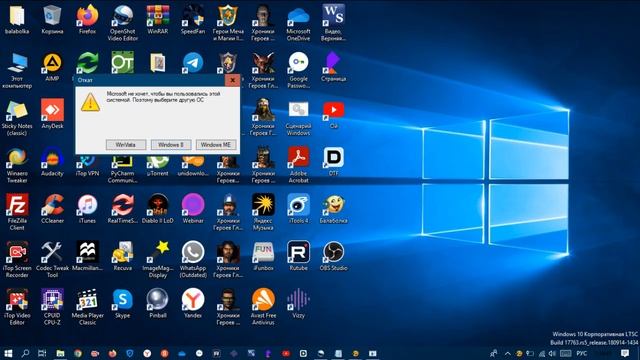The image size is (640, 360).
Task: Open the iTools 4 desktop icon
Action: [x=298, y=209]
